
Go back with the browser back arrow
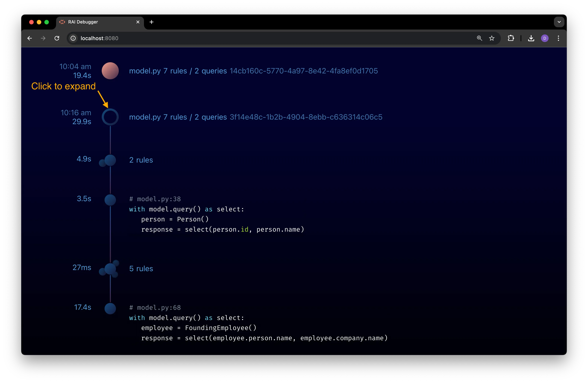[30, 38]
